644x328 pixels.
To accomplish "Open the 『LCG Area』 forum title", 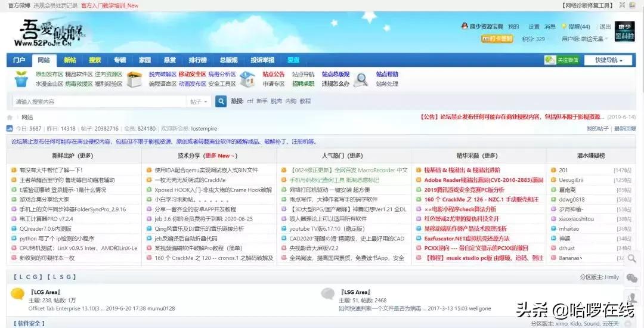I will click(45, 292).
